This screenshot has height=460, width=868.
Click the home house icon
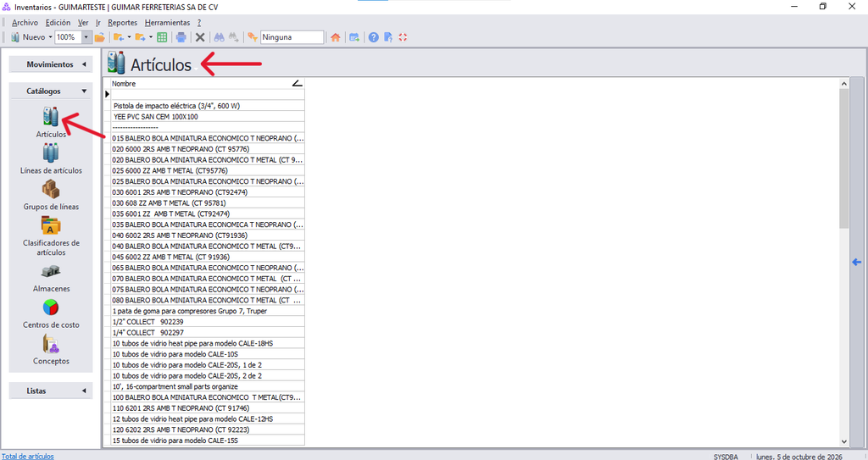(336, 37)
